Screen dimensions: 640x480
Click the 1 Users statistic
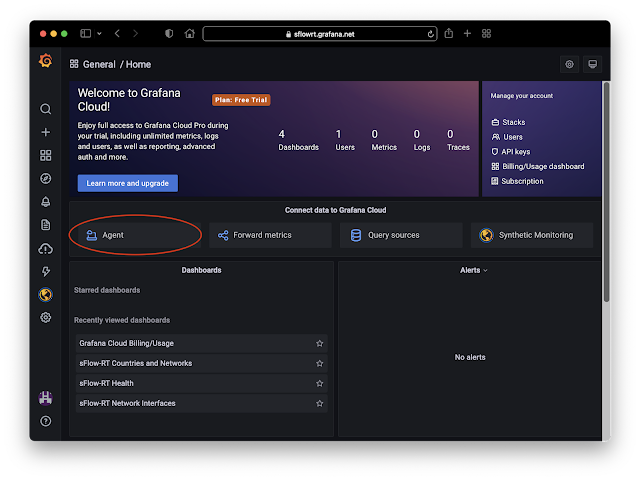(345, 140)
